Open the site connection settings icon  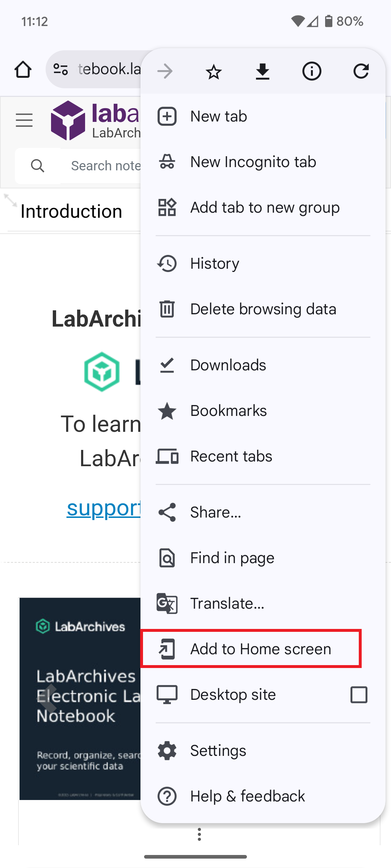click(61, 69)
